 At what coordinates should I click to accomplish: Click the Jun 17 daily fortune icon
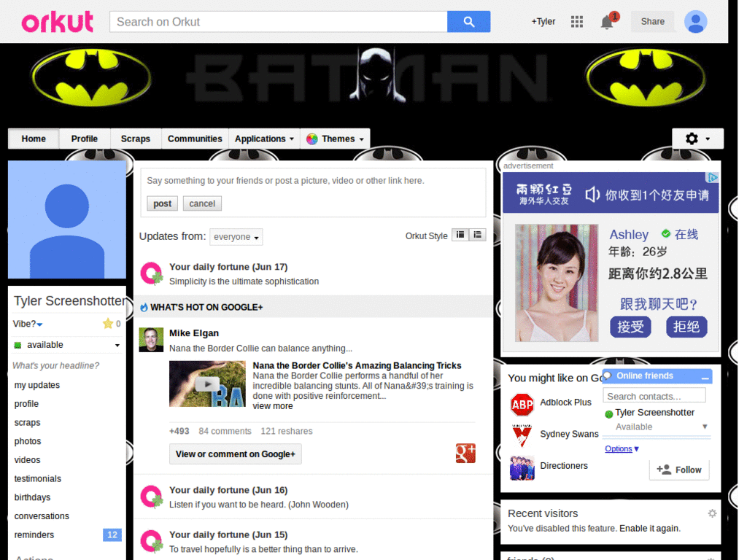[x=152, y=274]
